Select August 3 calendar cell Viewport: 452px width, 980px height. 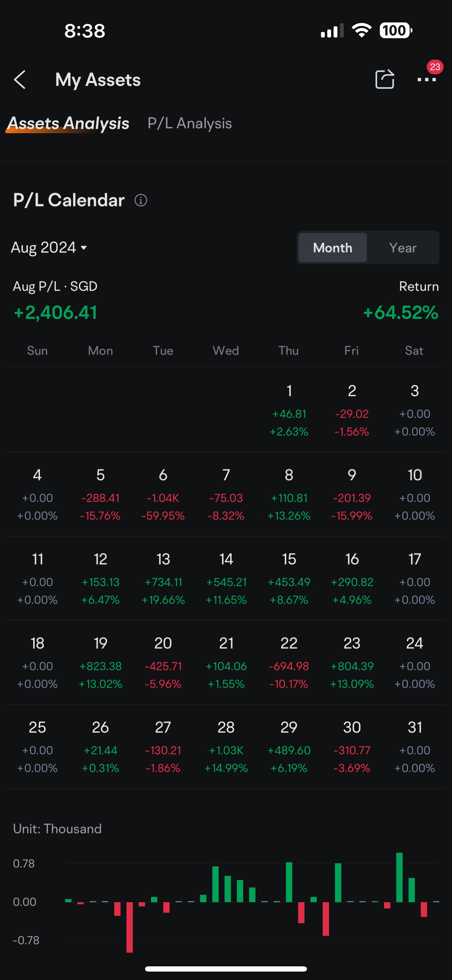tap(415, 411)
